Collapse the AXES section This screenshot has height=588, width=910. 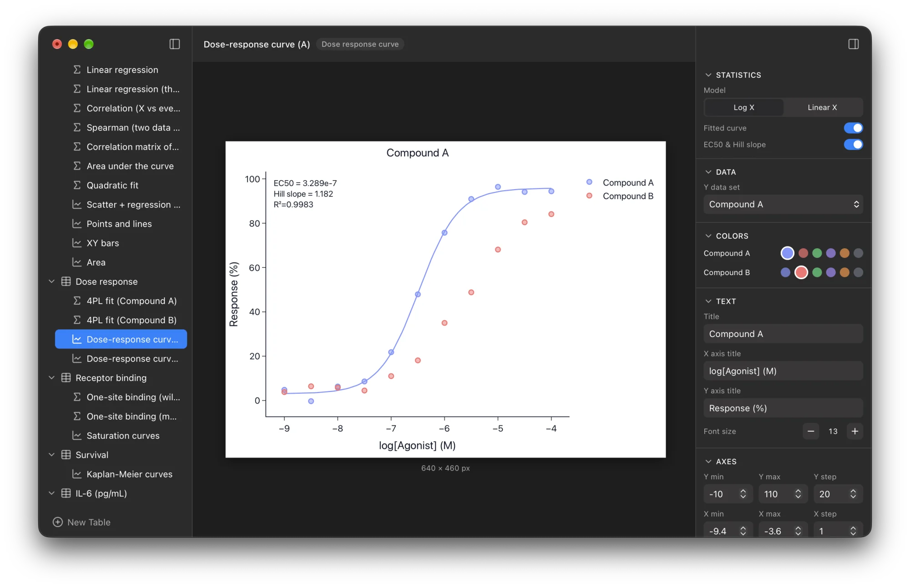coord(708,462)
